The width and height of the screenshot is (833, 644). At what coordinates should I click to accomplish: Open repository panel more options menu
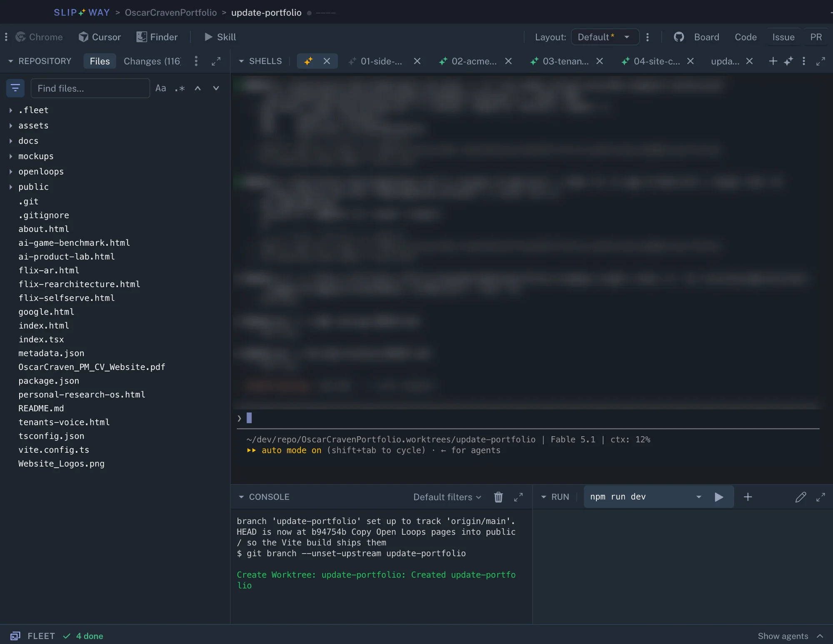click(196, 61)
